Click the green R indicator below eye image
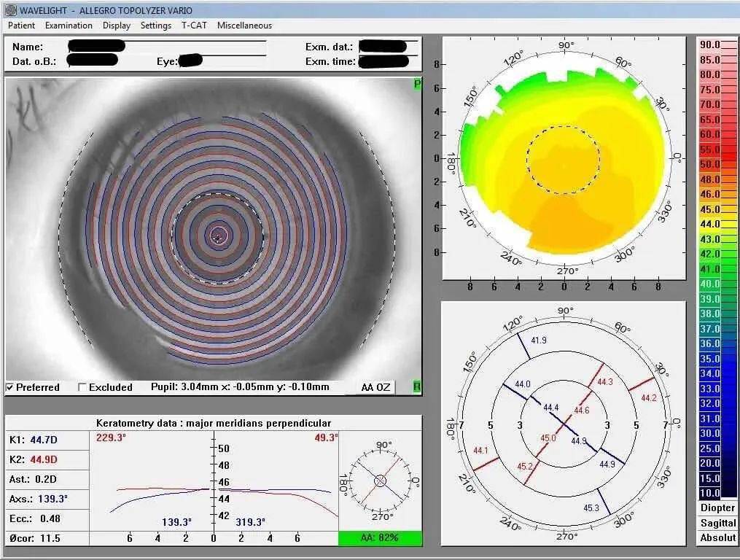The height and width of the screenshot is (560, 740). pos(417,386)
